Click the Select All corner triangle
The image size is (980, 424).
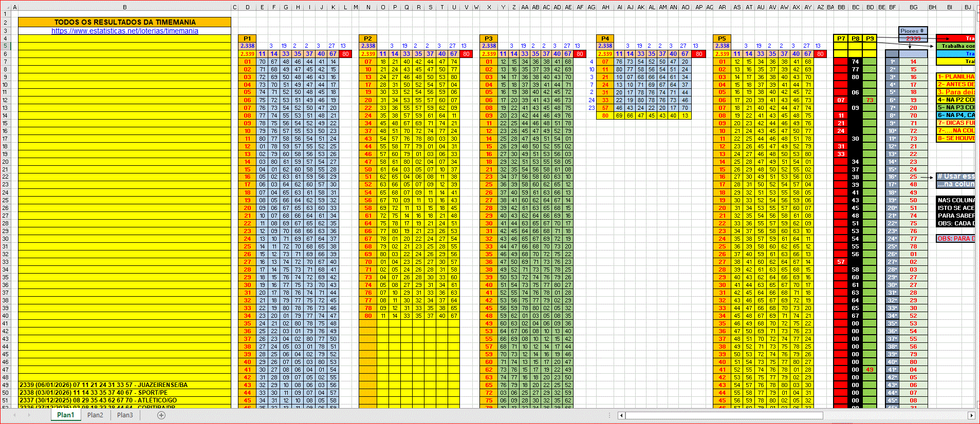click(x=5, y=7)
